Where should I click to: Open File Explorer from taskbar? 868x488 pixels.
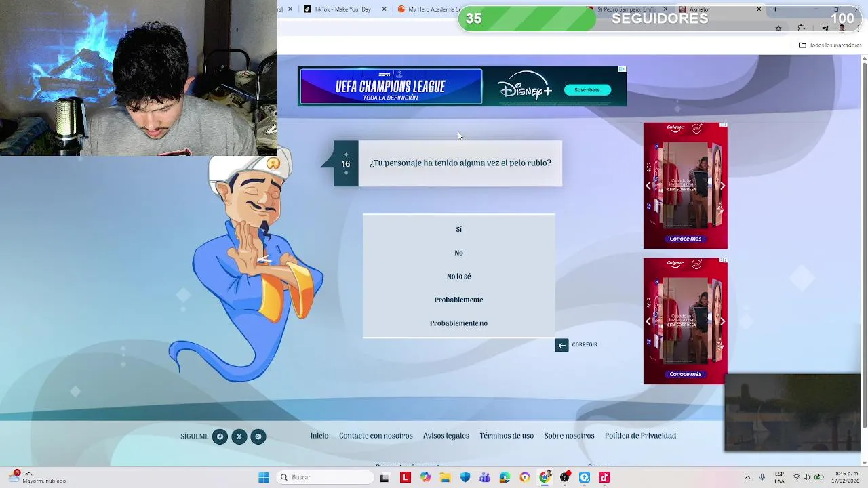(x=445, y=478)
